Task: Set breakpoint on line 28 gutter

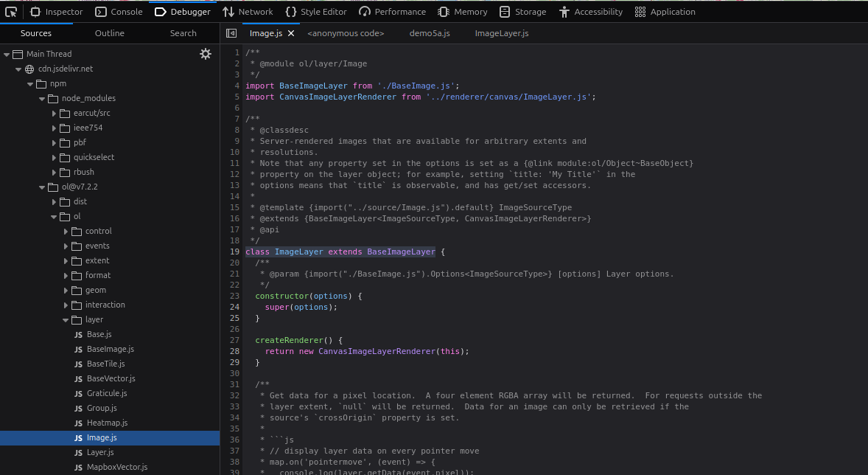Action: pyautogui.click(x=235, y=351)
